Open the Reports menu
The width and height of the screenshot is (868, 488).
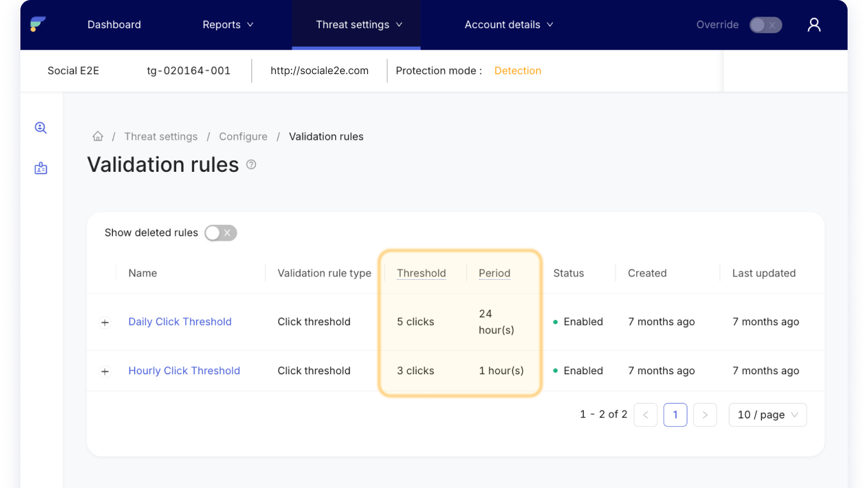227,24
